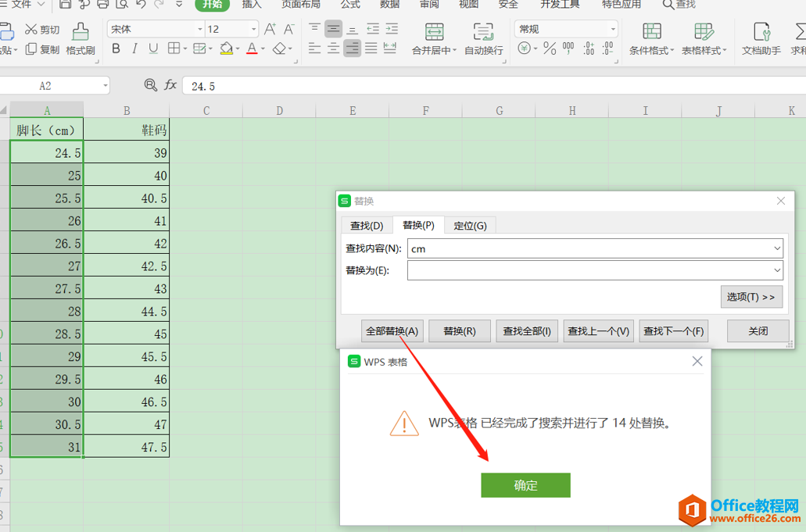
Task: Open the font name dropdown (宋体)
Action: click(x=200, y=29)
